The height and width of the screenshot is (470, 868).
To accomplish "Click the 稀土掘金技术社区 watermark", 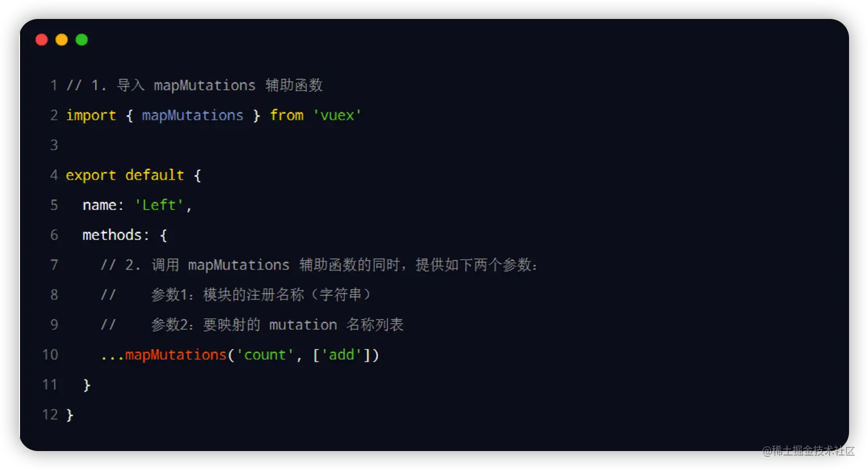I will pos(808,451).
